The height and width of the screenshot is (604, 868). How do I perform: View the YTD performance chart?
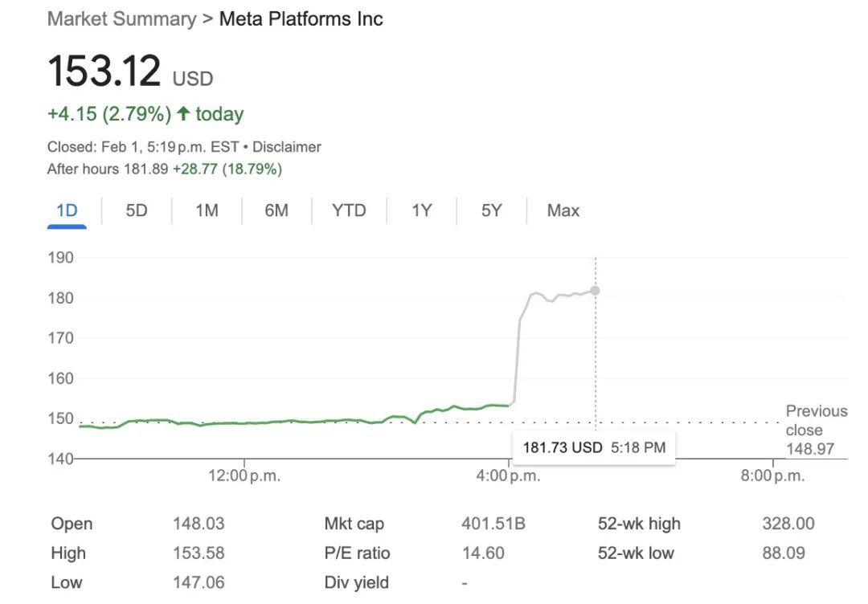click(x=349, y=210)
